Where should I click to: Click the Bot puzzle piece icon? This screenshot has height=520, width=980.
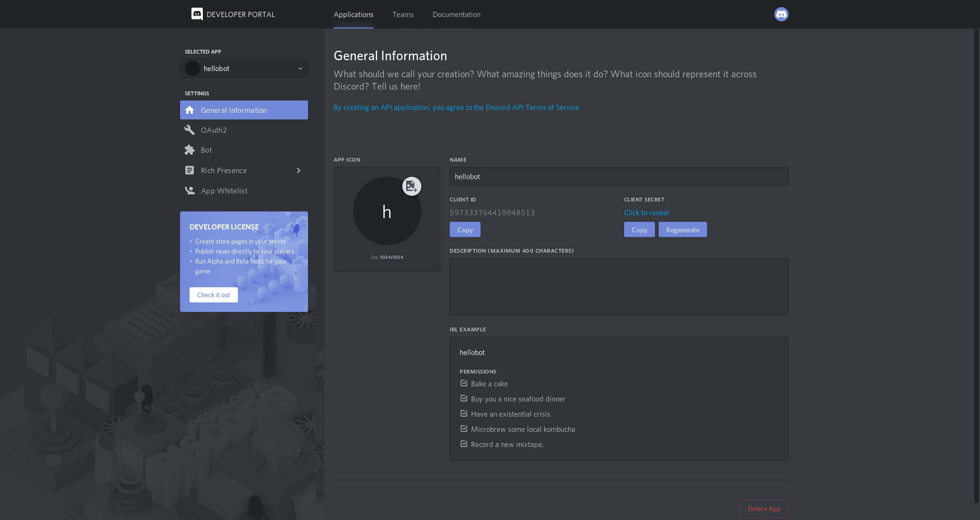190,150
